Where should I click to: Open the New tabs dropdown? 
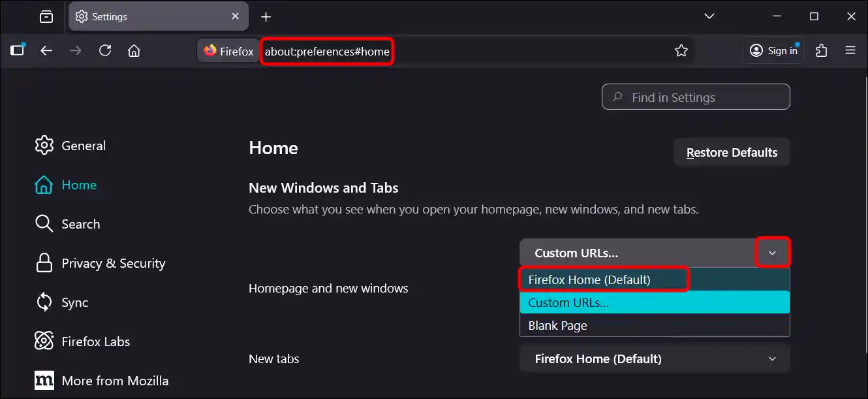pyautogui.click(x=654, y=358)
